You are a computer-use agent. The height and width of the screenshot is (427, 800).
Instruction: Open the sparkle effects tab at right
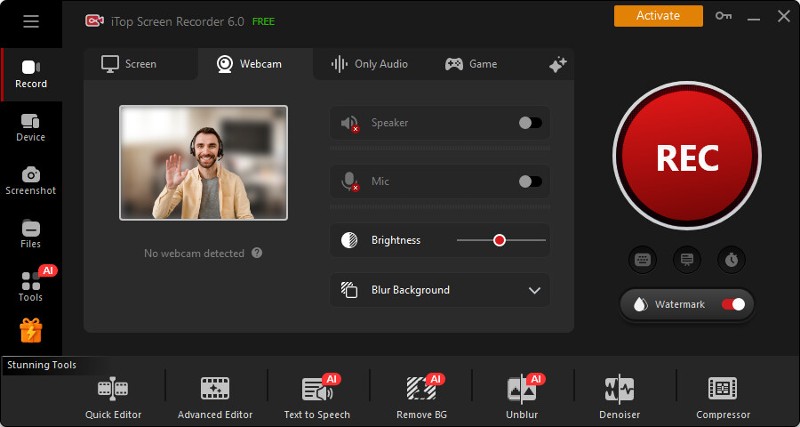click(558, 64)
